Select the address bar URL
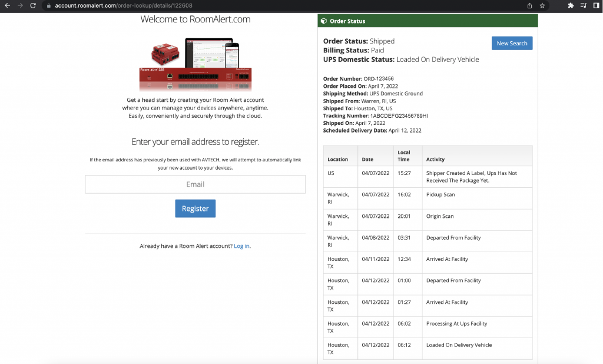The height and width of the screenshot is (364, 603). coord(124,6)
